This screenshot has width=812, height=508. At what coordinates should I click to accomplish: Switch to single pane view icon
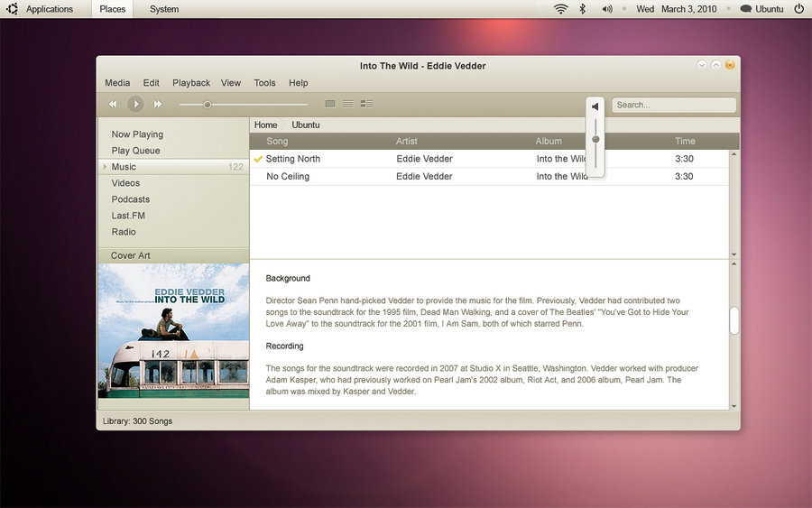330,104
